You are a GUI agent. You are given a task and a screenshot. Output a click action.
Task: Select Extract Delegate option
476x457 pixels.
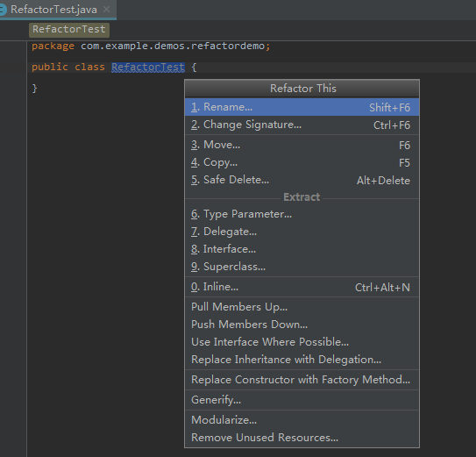click(x=302, y=232)
